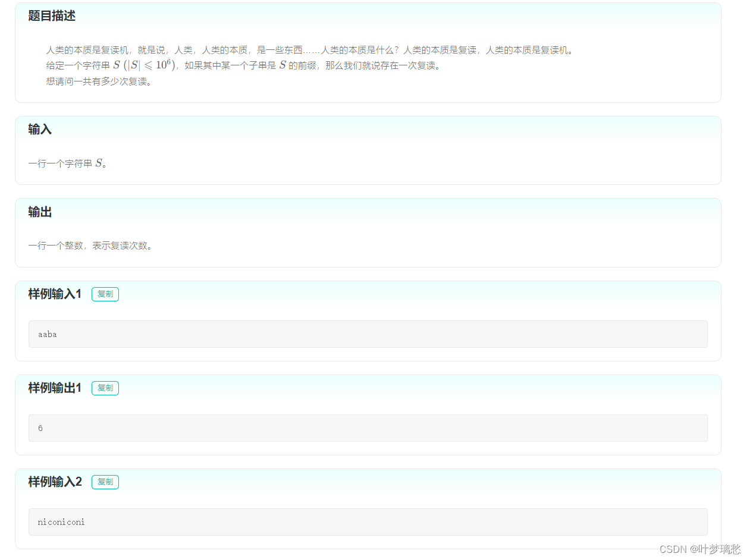Click the 输入 section heading
Screen dimensions: 750x560
tap(40, 129)
